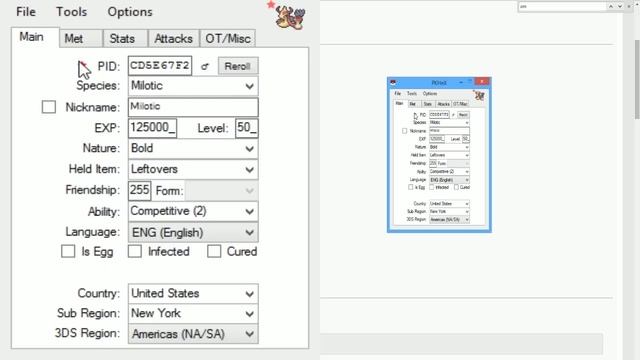Viewport: 640px width, 360px height.
Task: Expand Ability dropdown in small PKHeX window
Action: (x=449, y=171)
